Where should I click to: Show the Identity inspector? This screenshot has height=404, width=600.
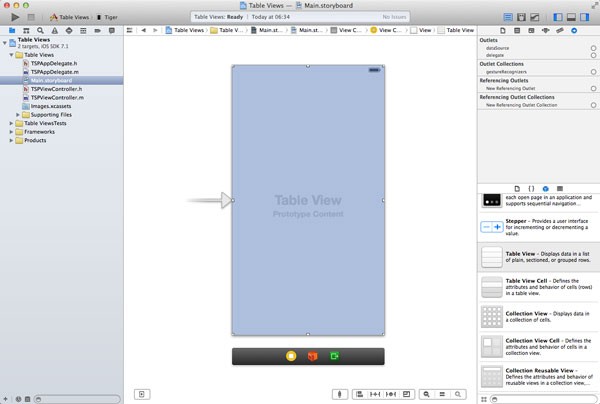click(x=531, y=31)
